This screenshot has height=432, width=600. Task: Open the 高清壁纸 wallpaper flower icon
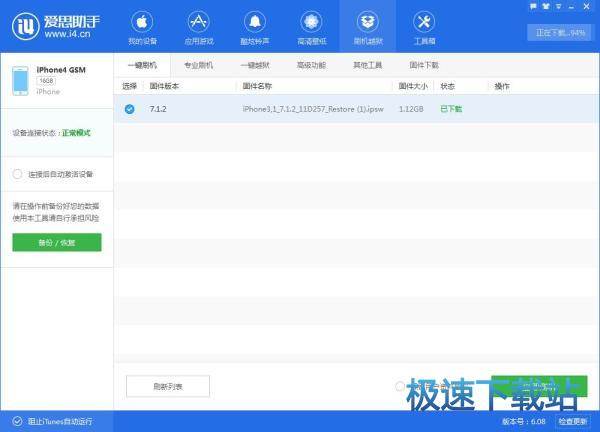coord(311,22)
